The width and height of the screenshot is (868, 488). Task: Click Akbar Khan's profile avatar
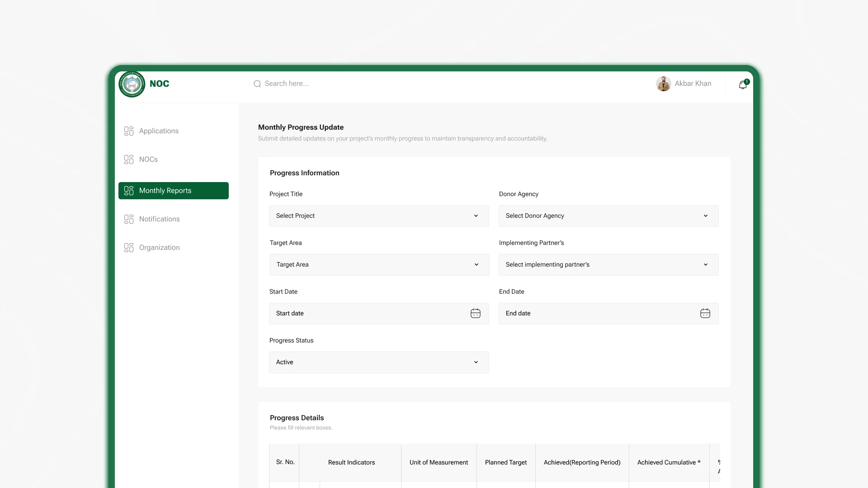[663, 84]
